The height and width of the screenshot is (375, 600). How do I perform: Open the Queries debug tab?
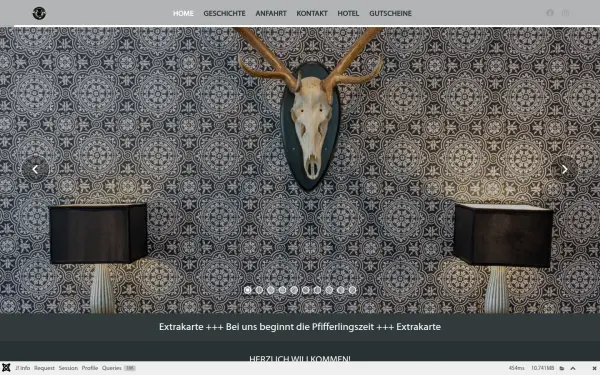(x=119, y=368)
